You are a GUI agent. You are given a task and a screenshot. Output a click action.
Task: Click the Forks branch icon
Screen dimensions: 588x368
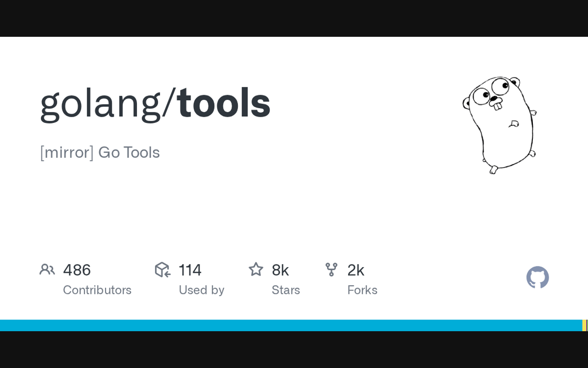[x=331, y=270]
